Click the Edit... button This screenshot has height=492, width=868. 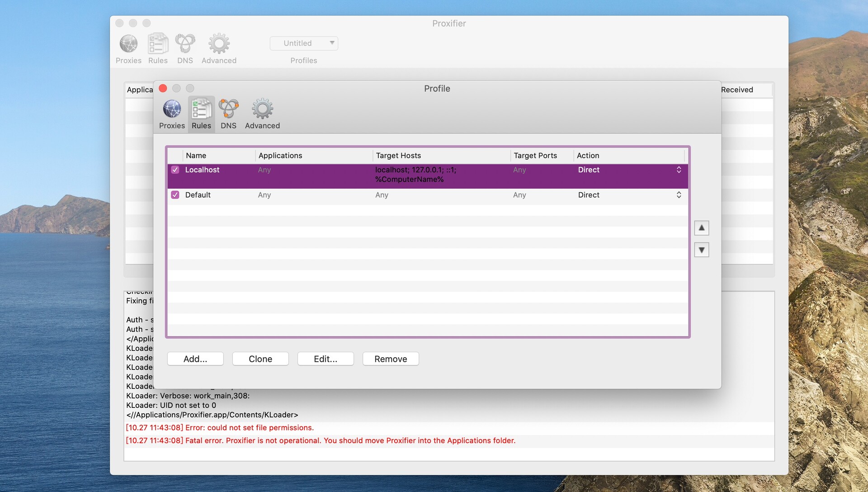(325, 359)
